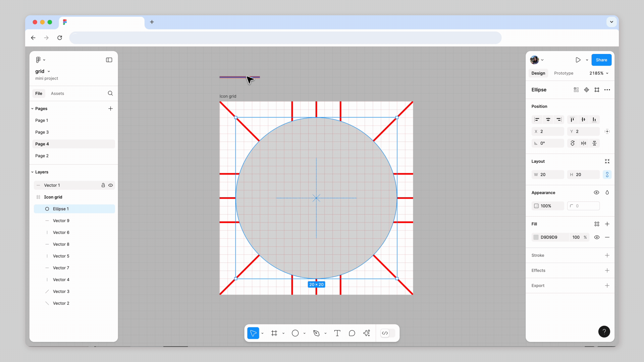Click the search icon in left panel

click(x=110, y=94)
